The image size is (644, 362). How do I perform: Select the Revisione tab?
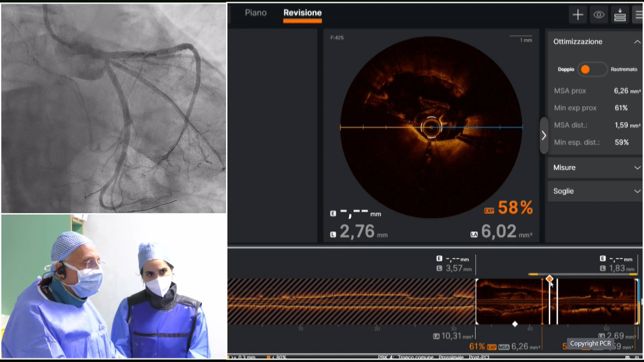click(302, 13)
